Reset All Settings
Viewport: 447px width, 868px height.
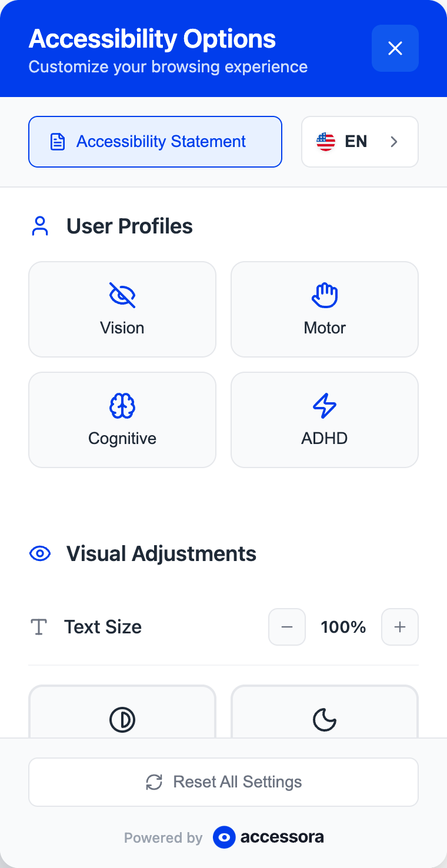(x=223, y=782)
